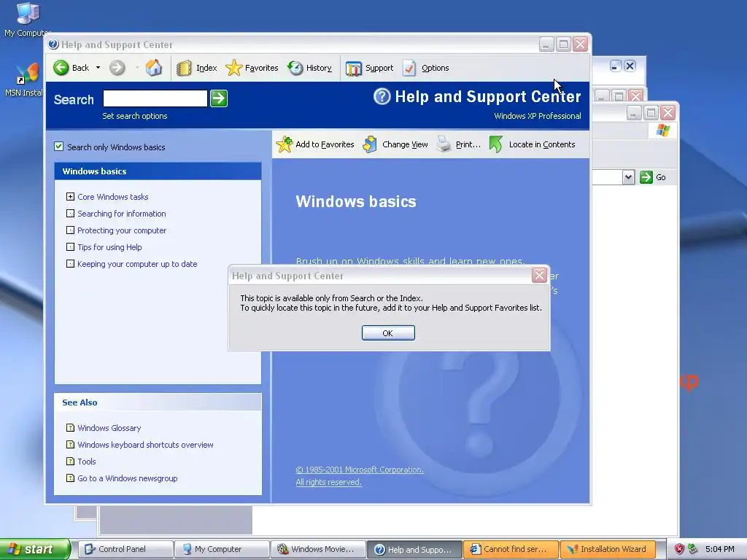
Task: Open the Tools link under See Also
Action: coord(87,462)
